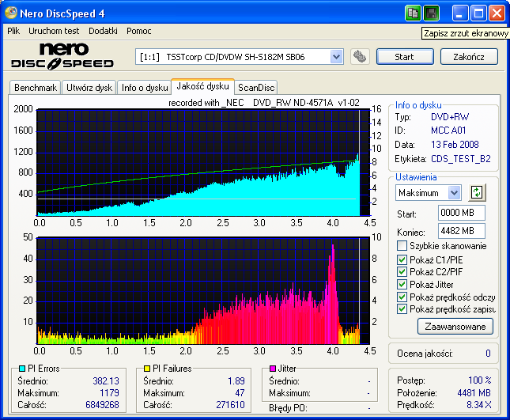This screenshot has height=420, width=510.
Task: Maximize the Nero DiscSpeed window
Action: pos(479,13)
